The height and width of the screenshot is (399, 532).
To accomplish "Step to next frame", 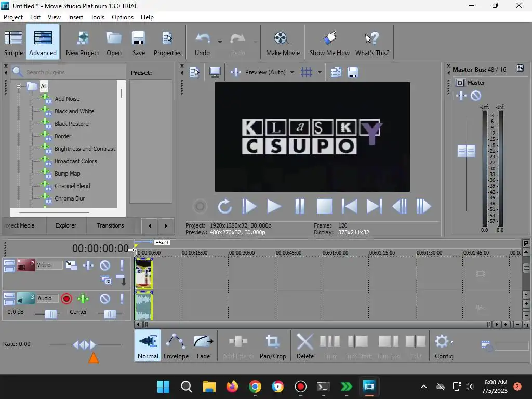I will [x=424, y=206].
